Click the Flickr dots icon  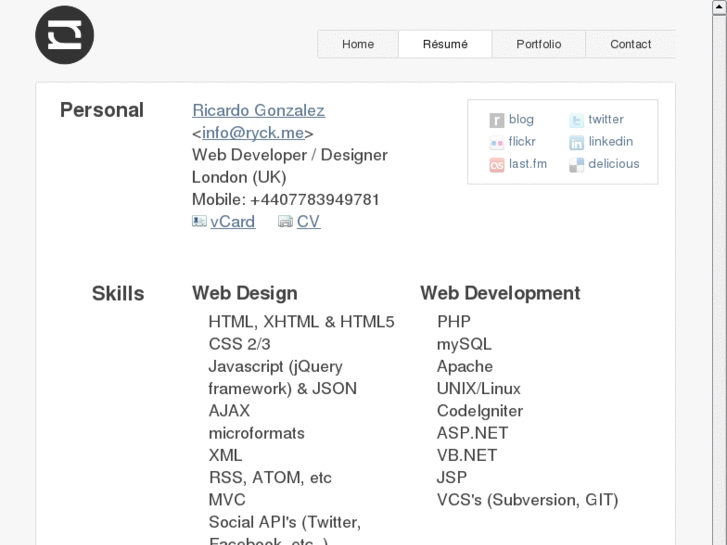(x=496, y=143)
